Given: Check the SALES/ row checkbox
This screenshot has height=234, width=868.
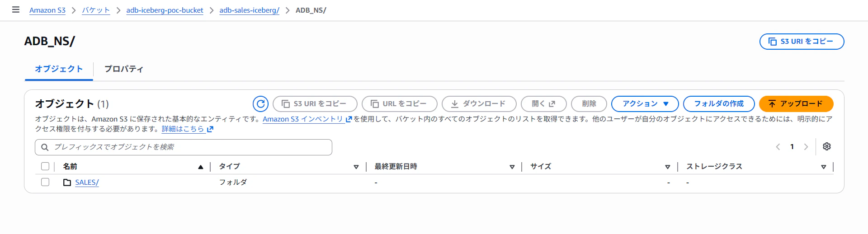Looking at the screenshot, I should tap(45, 182).
